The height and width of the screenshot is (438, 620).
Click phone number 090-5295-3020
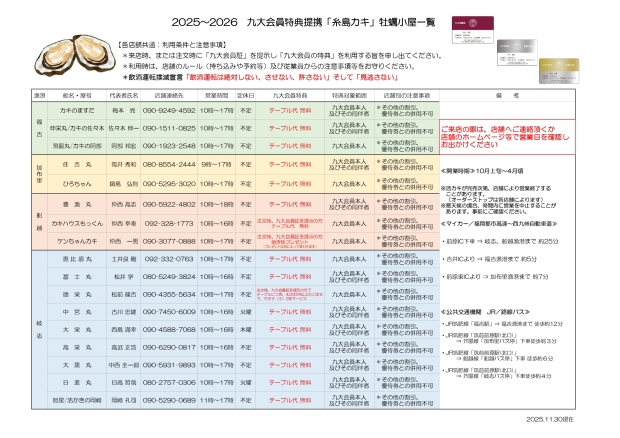coord(169,184)
